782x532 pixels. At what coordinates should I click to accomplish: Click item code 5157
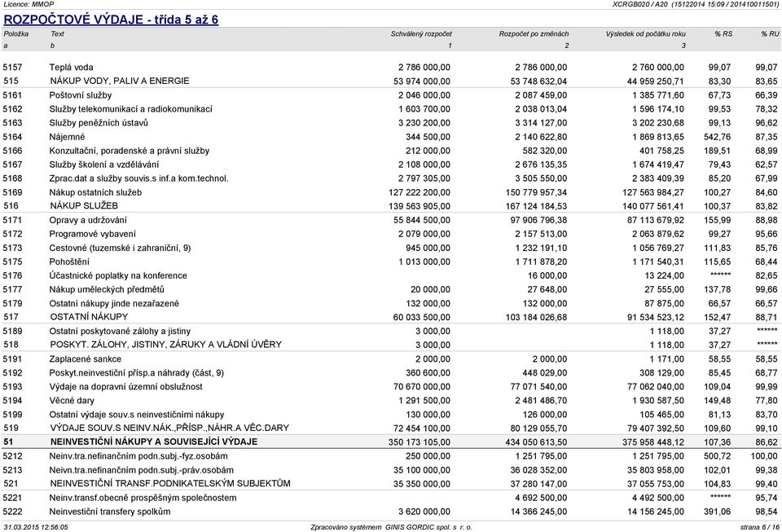(12, 68)
